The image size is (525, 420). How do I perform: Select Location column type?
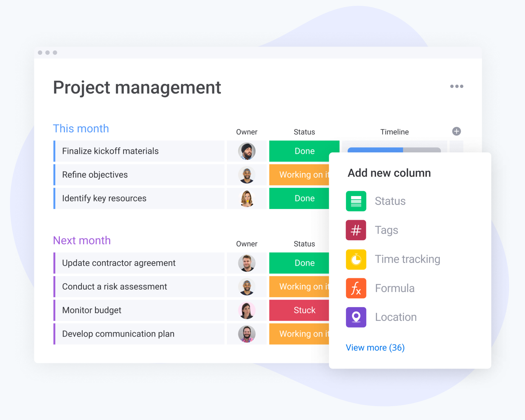[396, 317]
